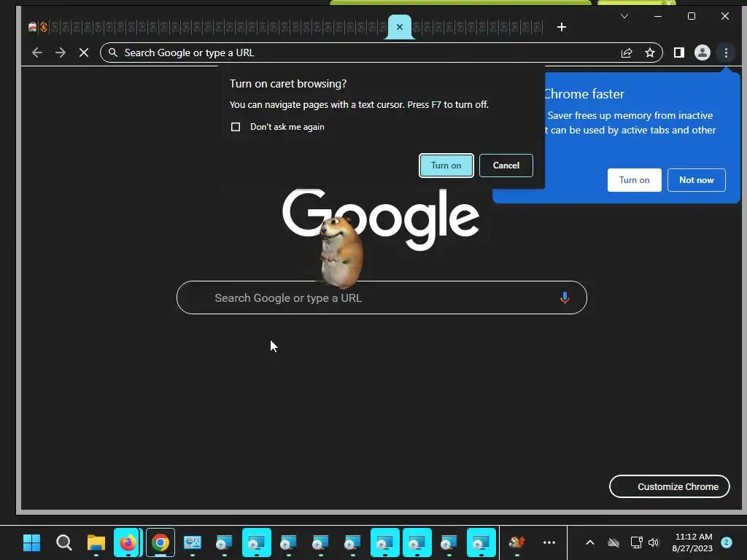Image resolution: width=747 pixels, height=560 pixels.
Task: Go back to the previous page
Action: (x=36, y=52)
